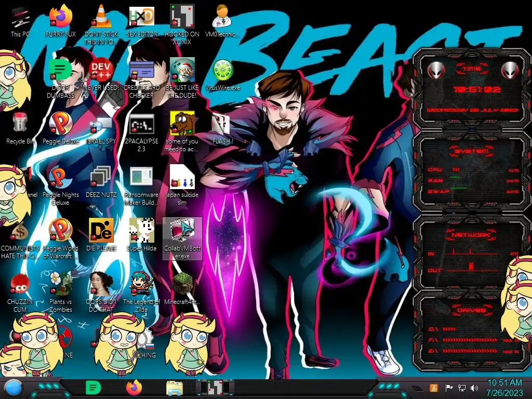Open the 2PACALYPSE 2.3 command prompt icon

pos(142,132)
